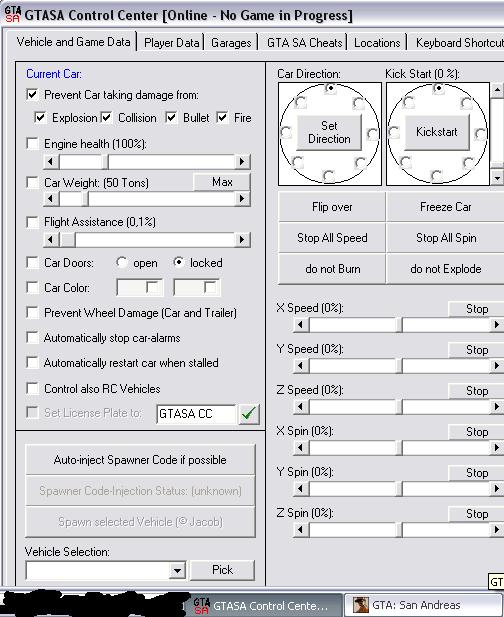Enable Flight Assistance checkbox
The height and width of the screenshot is (617, 504).
32,222
